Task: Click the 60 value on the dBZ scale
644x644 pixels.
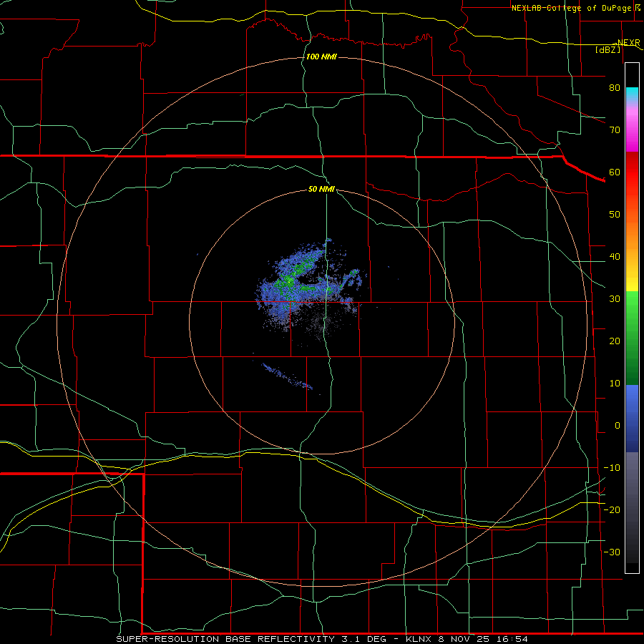Action: pyautogui.click(x=615, y=172)
